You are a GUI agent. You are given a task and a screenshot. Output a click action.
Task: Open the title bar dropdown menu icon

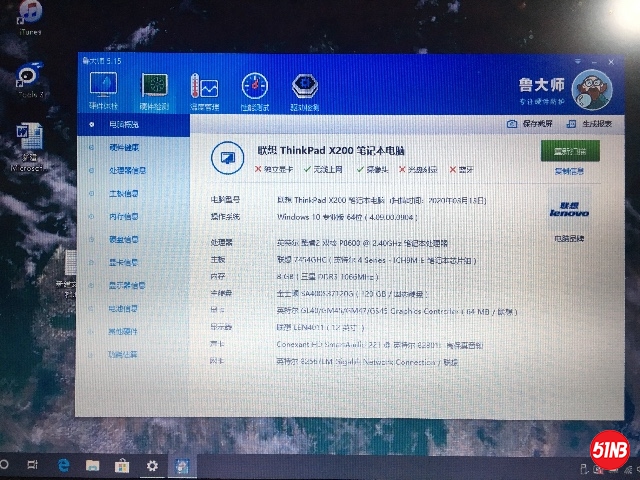pyautogui.click(x=578, y=62)
